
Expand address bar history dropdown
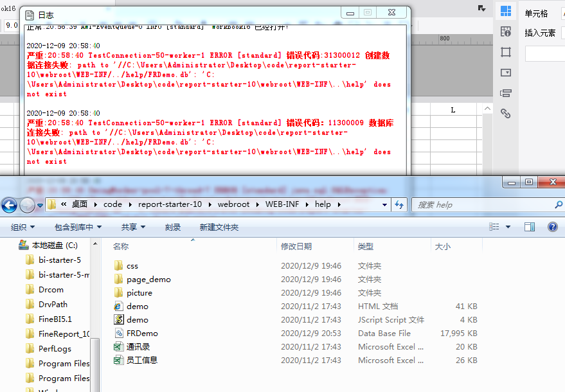(x=384, y=204)
